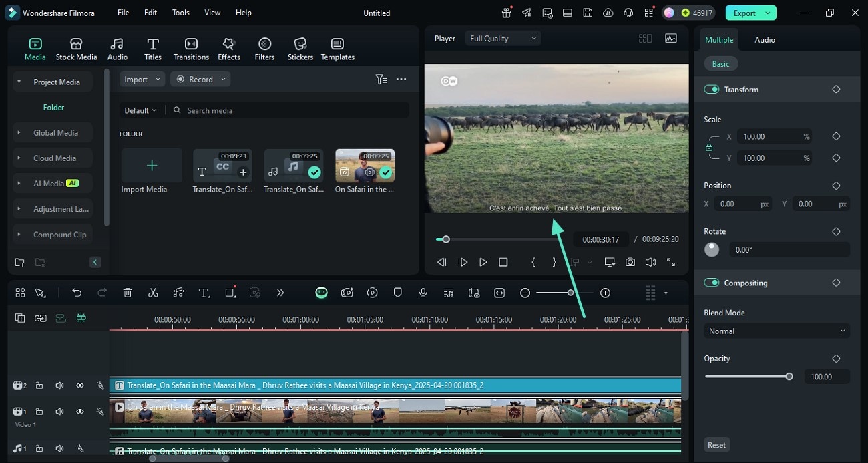Open the Blend Mode Normal dropdown

(777, 331)
